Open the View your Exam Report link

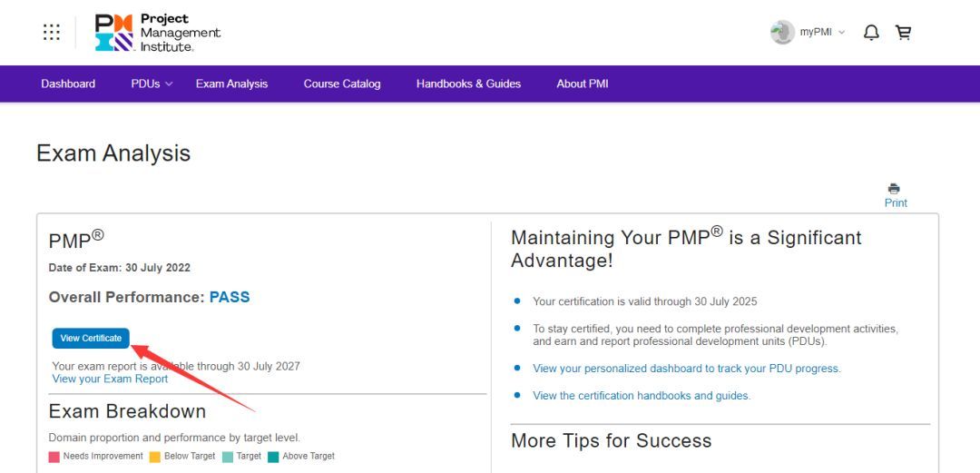click(110, 379)
